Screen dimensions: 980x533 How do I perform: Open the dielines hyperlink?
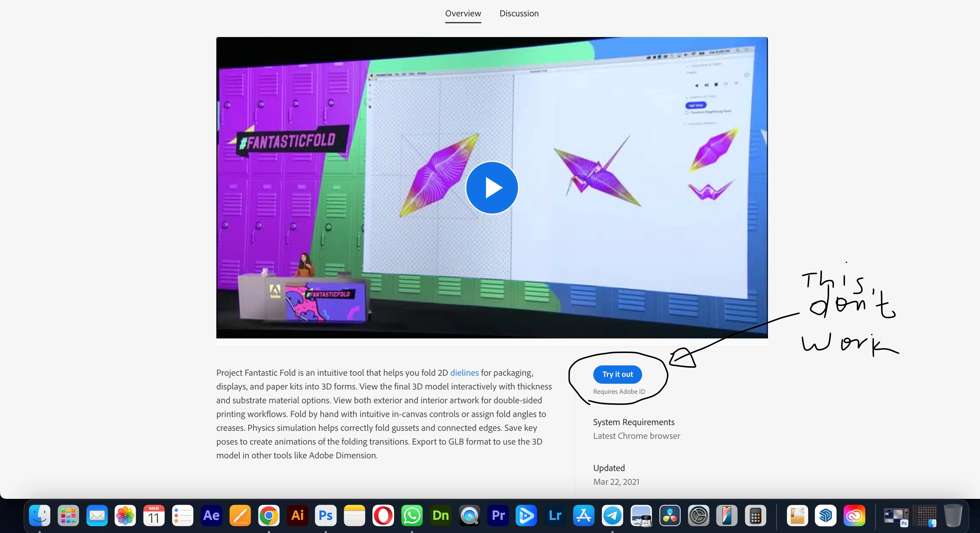coord(464,373)
